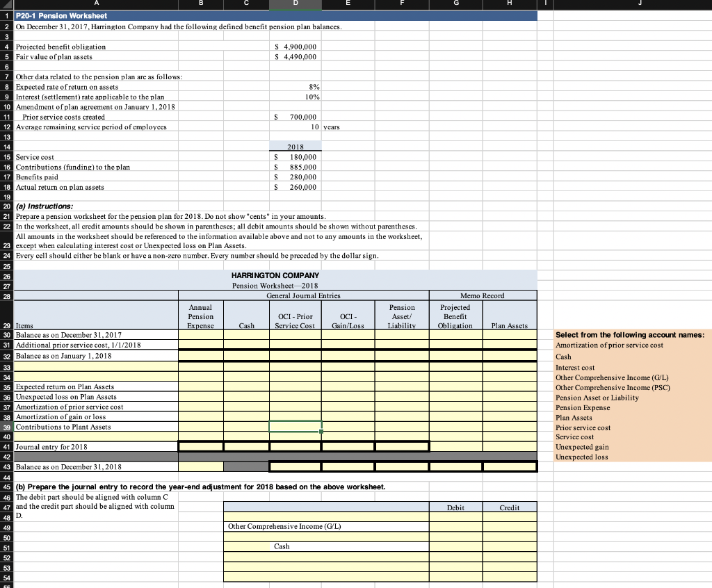Select the cell showing $ 4,900,000
This screenshot has width=712, height=588.
pos(295,47)
